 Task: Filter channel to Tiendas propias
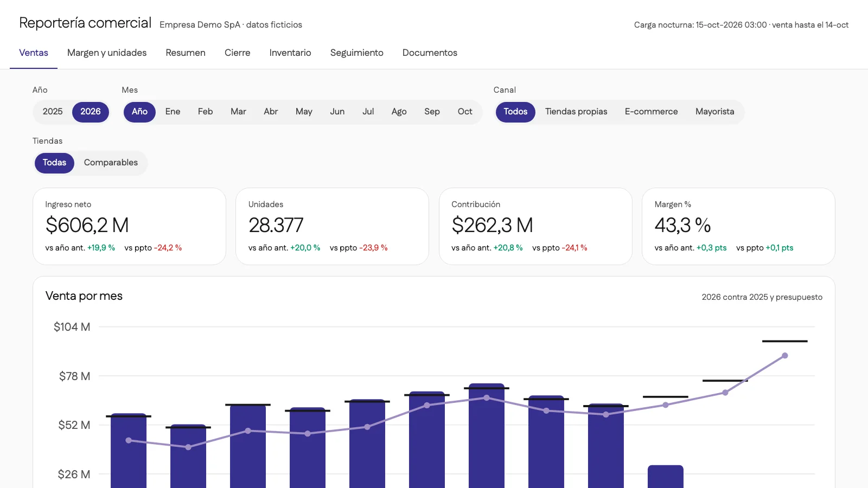click(x=576, y=112)
